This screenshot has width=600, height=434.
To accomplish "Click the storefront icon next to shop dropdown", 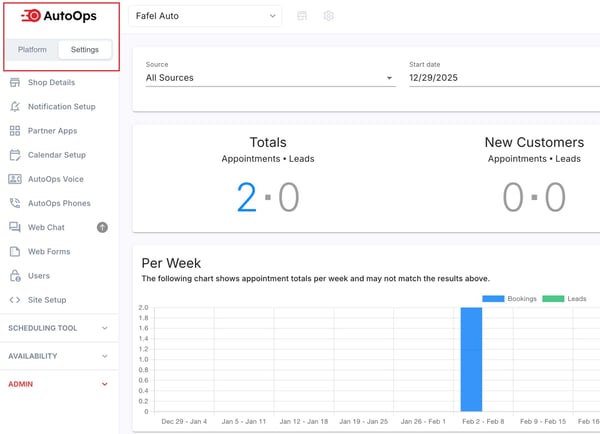I will click(x=303, y=16).
